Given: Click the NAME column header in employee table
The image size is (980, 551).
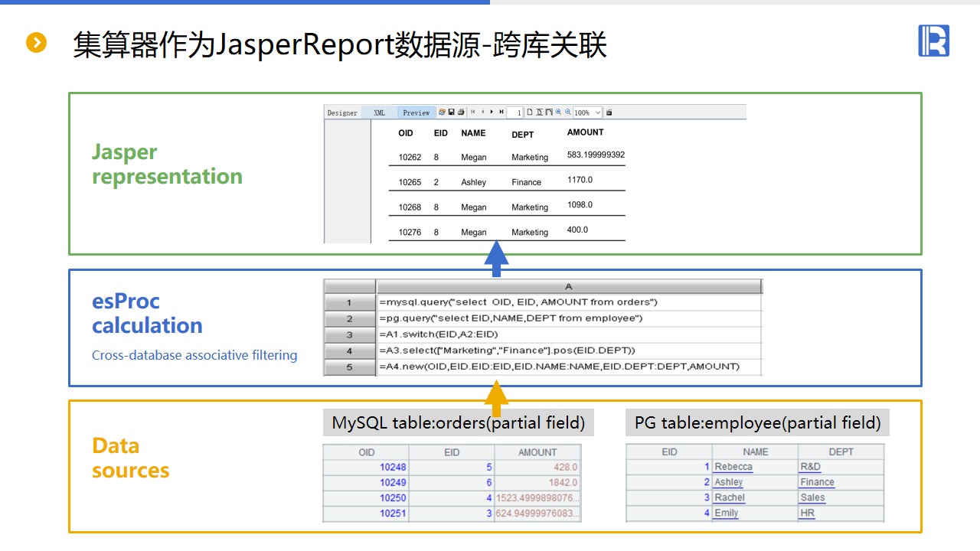Looking at the screenshot, I should pyautogui.click(x=755, y=452).
